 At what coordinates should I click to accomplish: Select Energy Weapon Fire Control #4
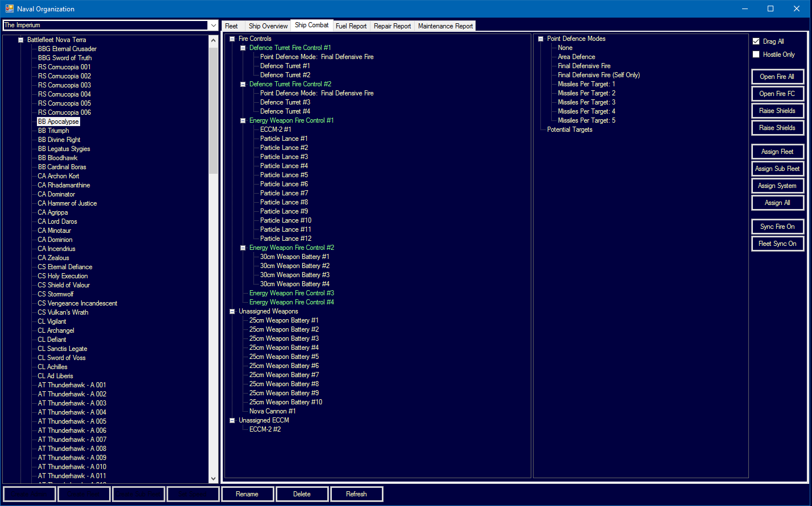coord(292,302)
